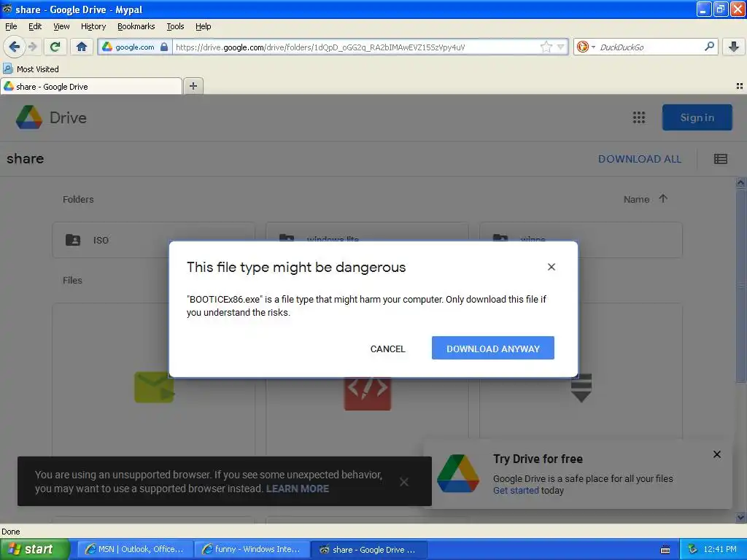Switch to MSN Outlook taskbar window
Viewport: 747px width, 560px height.
click(x=135, y=549)
